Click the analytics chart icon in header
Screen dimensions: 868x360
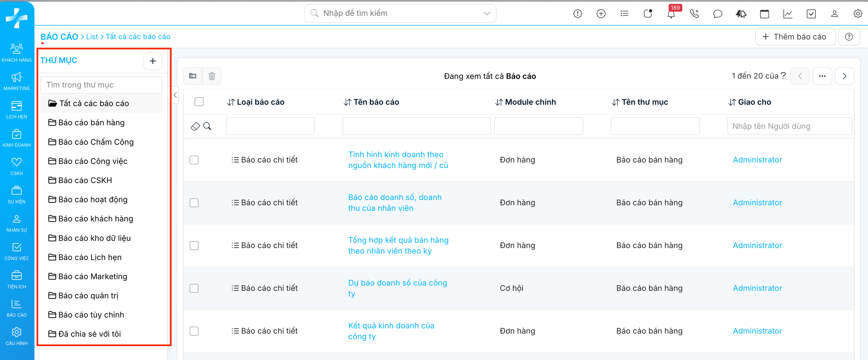pos(787,14)
